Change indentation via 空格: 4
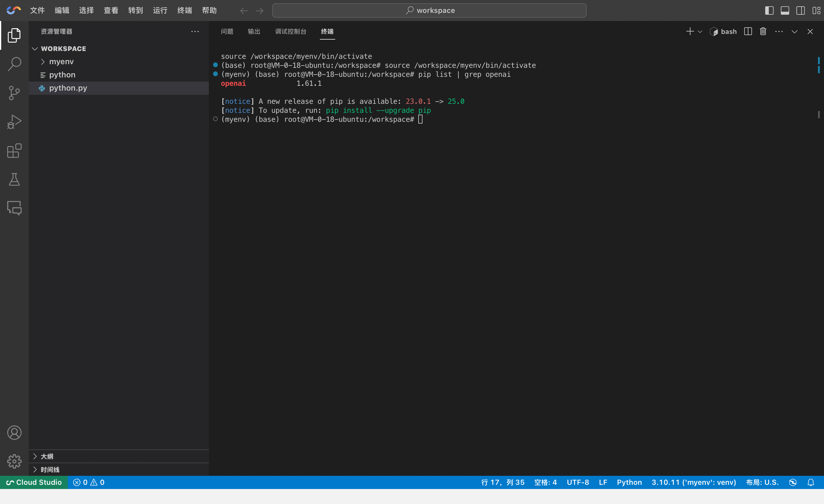The image size is (824, 504). click(546, 482)
